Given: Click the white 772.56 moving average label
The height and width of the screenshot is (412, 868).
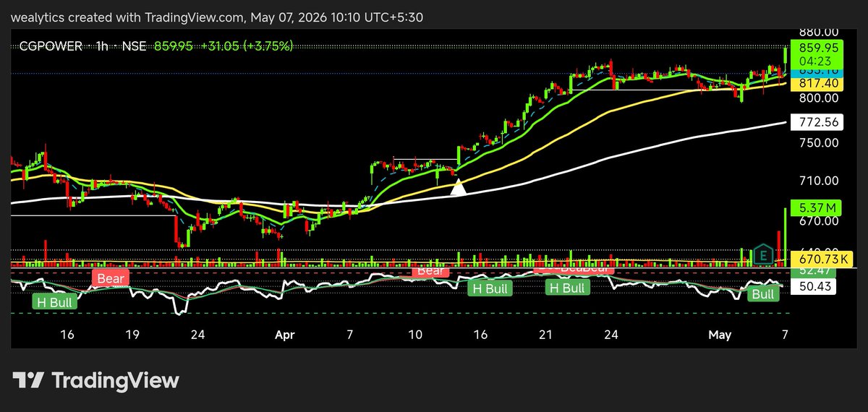Looking at the screenshot, I should coord(819,122).
